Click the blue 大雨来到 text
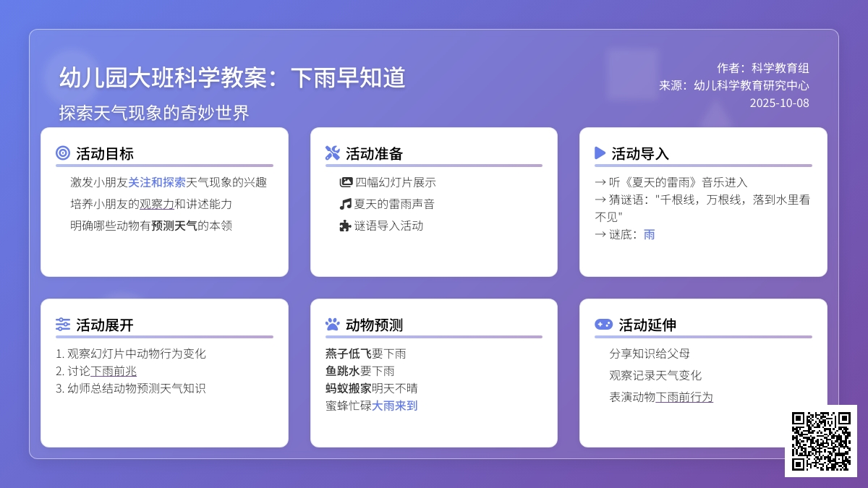This screenshot has width=868, height=488. 395,406
